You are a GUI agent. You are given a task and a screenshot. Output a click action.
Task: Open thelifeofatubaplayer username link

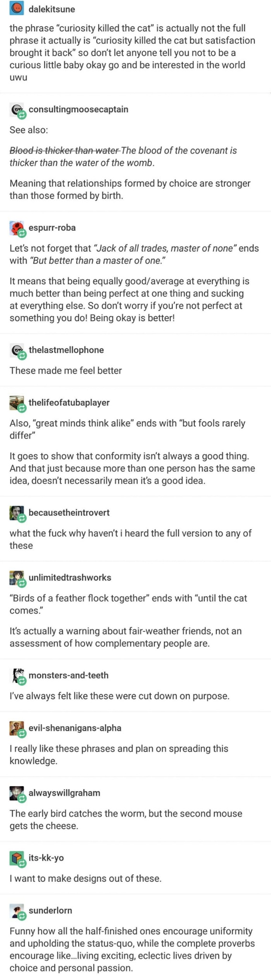(69, 403)
